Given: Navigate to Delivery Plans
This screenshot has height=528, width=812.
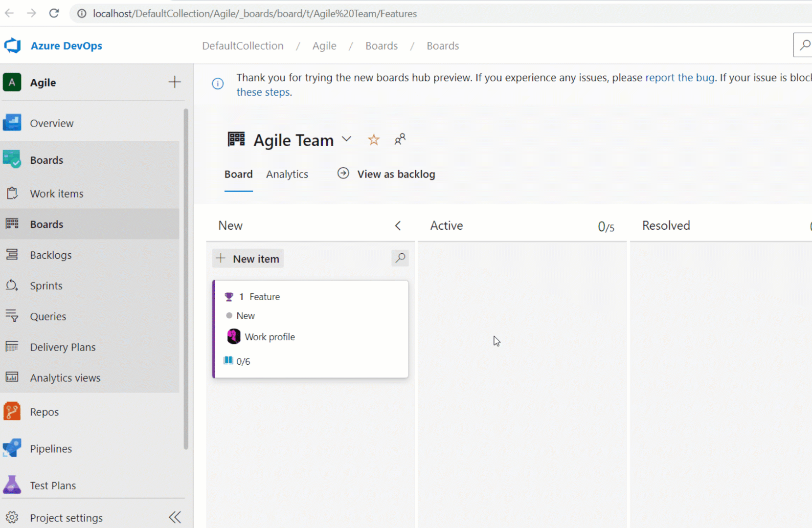Looking at the screenshot, I should 63,347.
